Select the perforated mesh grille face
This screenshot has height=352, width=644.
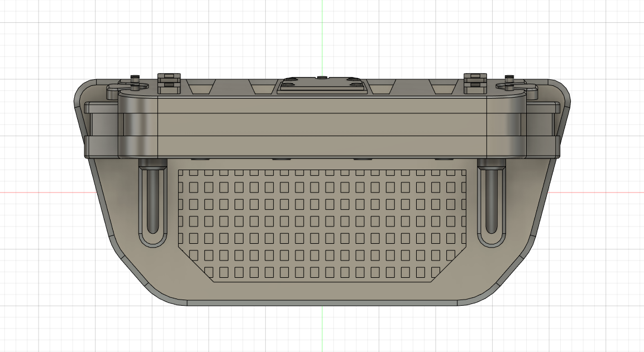coord(322,223)
